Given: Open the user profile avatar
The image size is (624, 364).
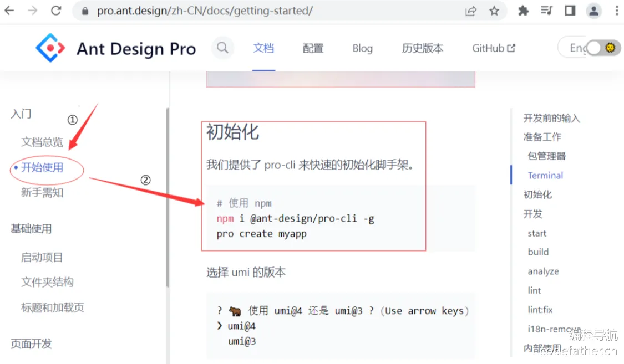Looking at the screenshot, I should pos(593,11).
